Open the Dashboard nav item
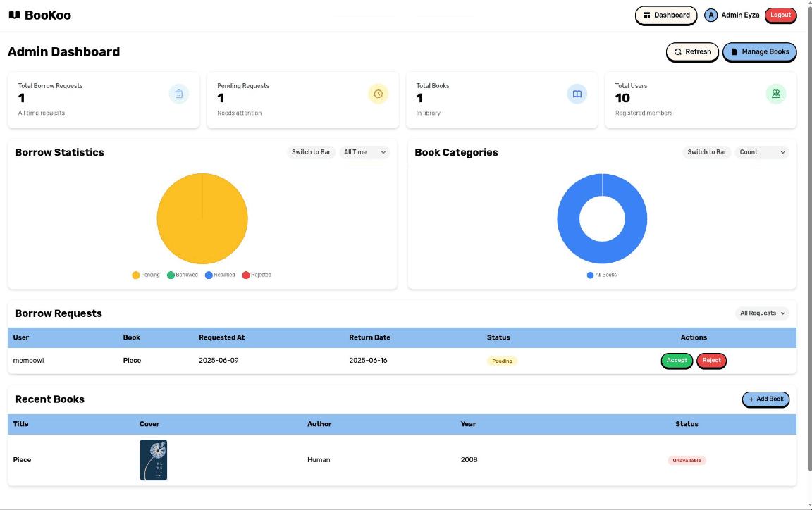The image size is (812, 510). click(x=666, y=15)
